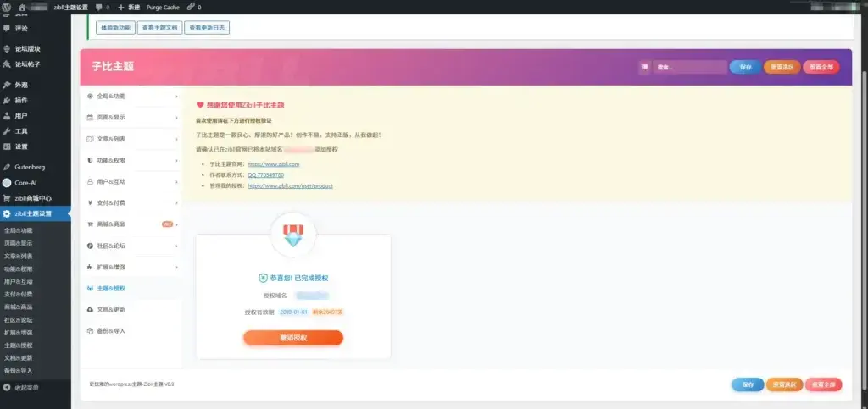Screen dimensions: 868x409
Task: Click the 查看主题文档 button
Action: [159, 28]
